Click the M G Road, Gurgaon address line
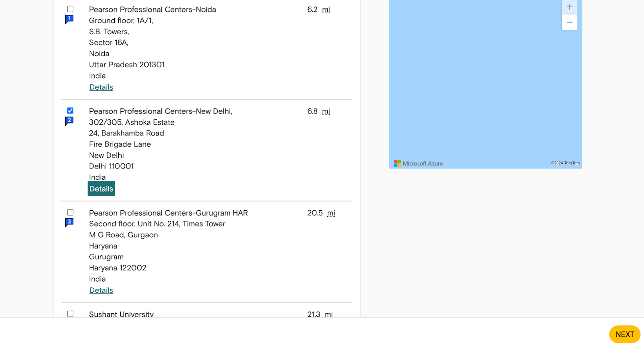The height and width of the screenshot is (347, 644). 124,235
